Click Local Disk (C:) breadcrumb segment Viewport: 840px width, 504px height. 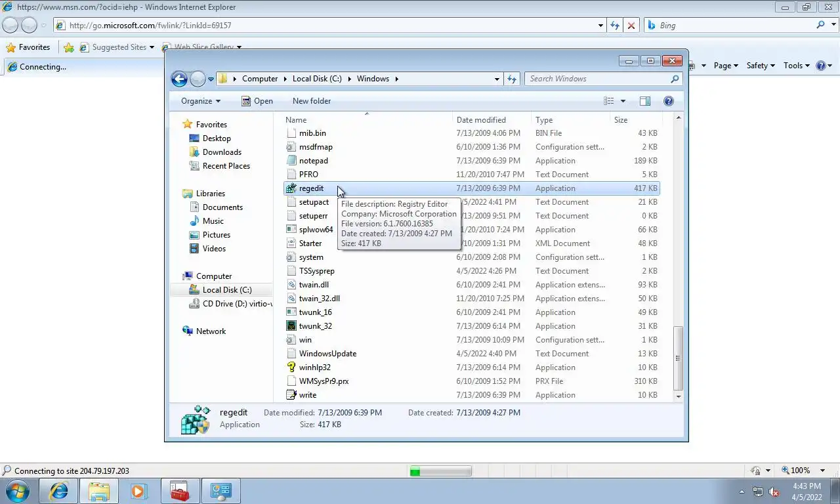317,79
